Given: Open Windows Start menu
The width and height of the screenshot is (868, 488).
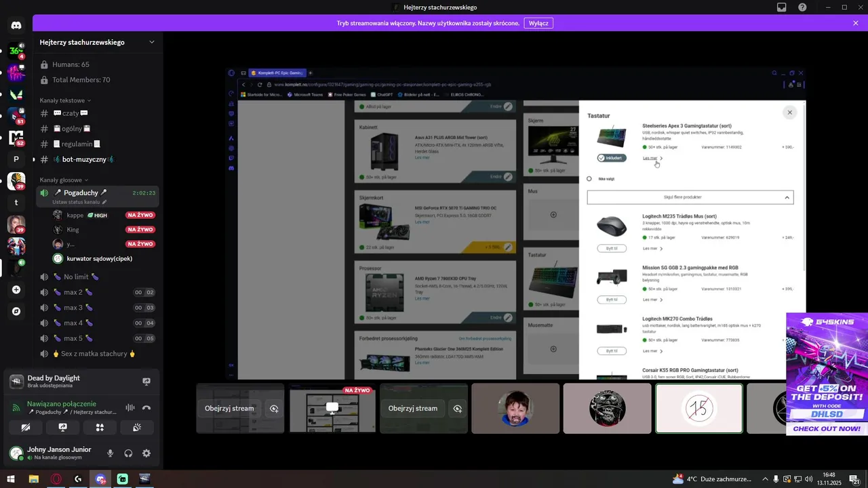Looking at the screenshot, I should (x=10, y=479).
